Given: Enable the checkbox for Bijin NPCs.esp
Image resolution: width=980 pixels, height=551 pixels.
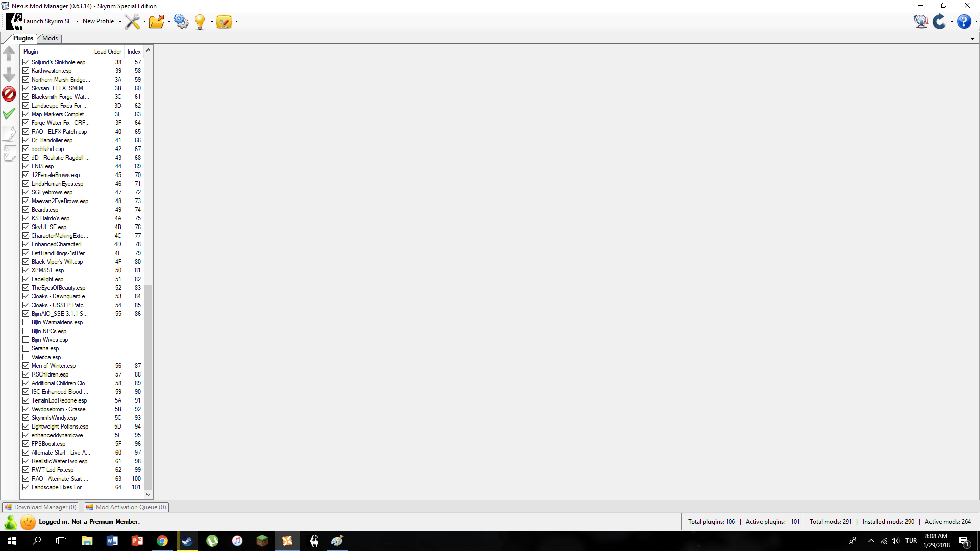Looking at the screenshot, I should (26, 331).
